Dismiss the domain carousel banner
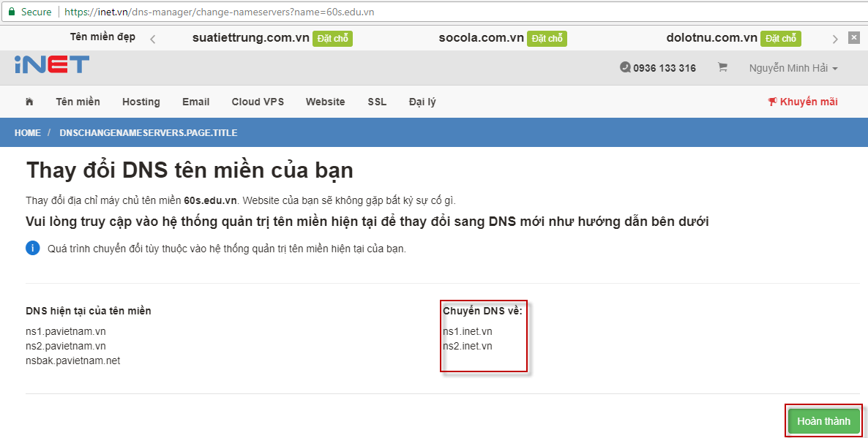Image resolution: width=868 pixels, height=438 pixels. (853, 37)
